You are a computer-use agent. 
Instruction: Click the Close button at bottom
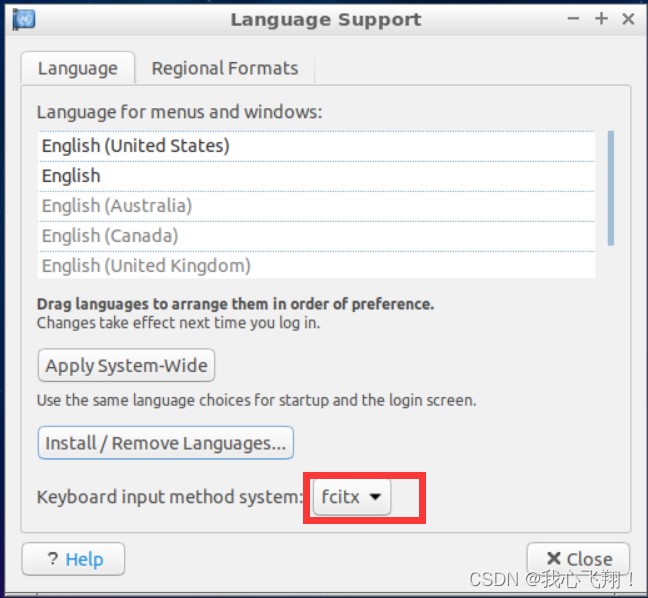pos(579,559)
